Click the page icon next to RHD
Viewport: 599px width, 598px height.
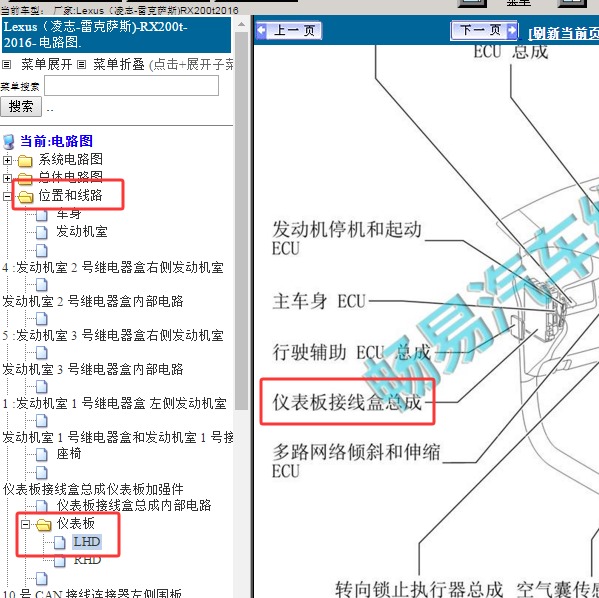(60, 561)
